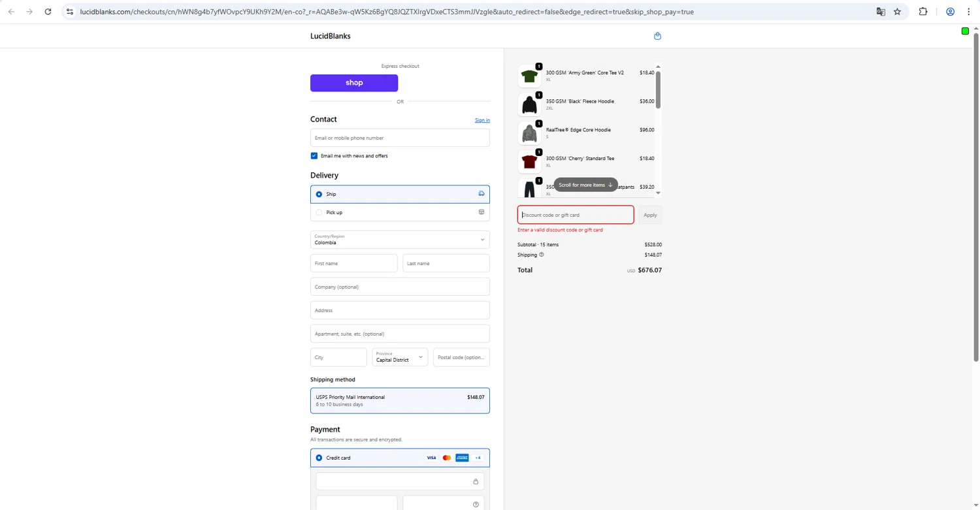Select USPS Priority Mail International method
Screen dimensions: 980x510
[x=400, y=400]
